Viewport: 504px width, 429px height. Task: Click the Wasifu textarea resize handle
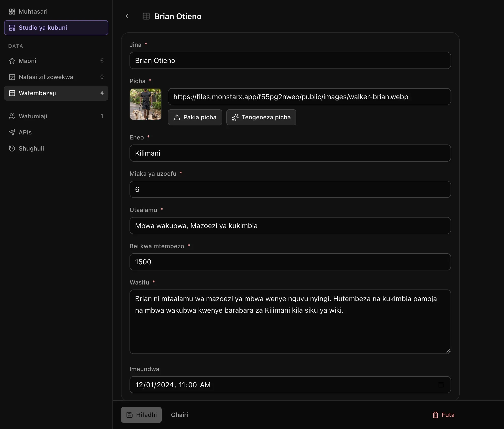[x=448, y=351]
